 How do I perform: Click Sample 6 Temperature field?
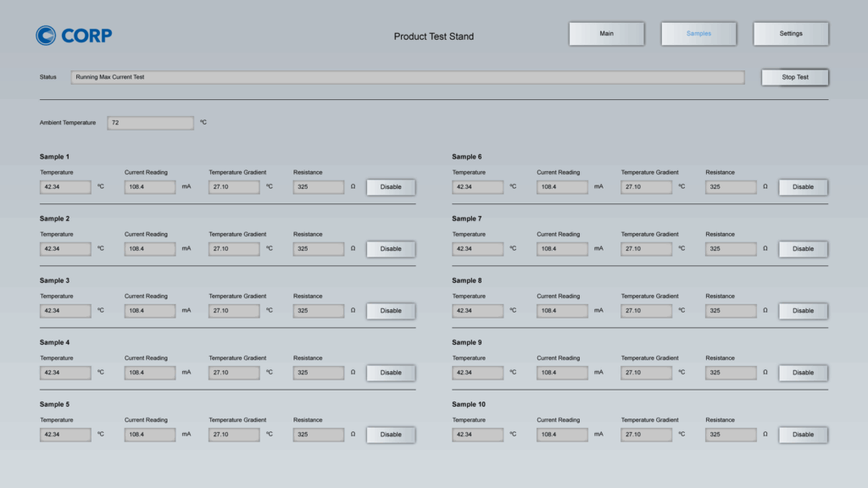pyautogui.click(x=478, y=187)
